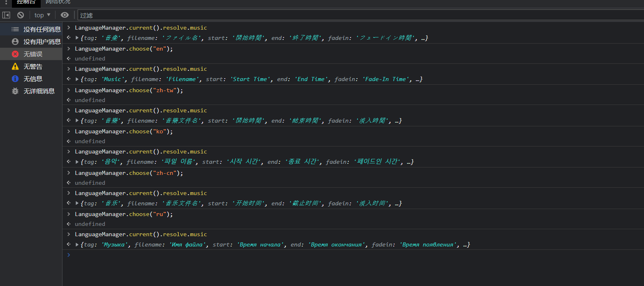
Task: Select the LanguageManager.choose("zh-cn") command line
Action: coord(129,173)
